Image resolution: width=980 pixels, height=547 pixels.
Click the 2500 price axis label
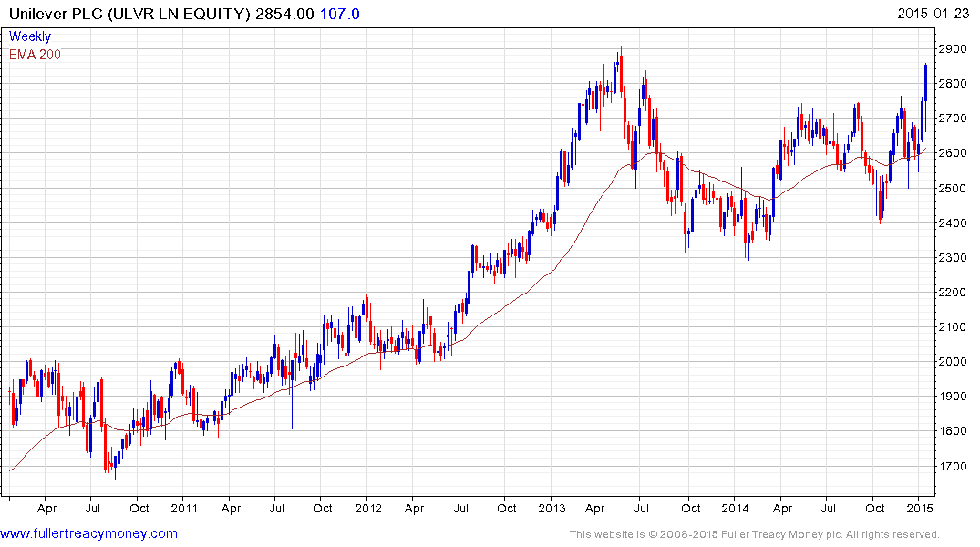(953, 188)
